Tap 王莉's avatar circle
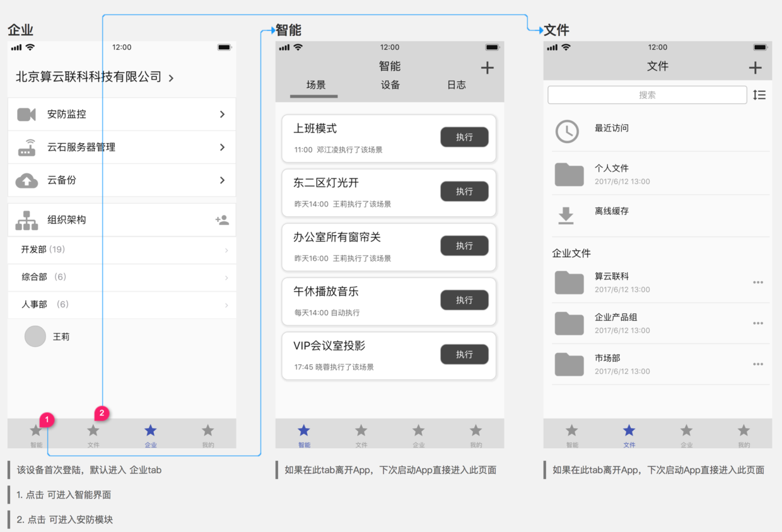The width and height of the screenshot is (782, 532). pyautogui.click(x=35, y=336)
